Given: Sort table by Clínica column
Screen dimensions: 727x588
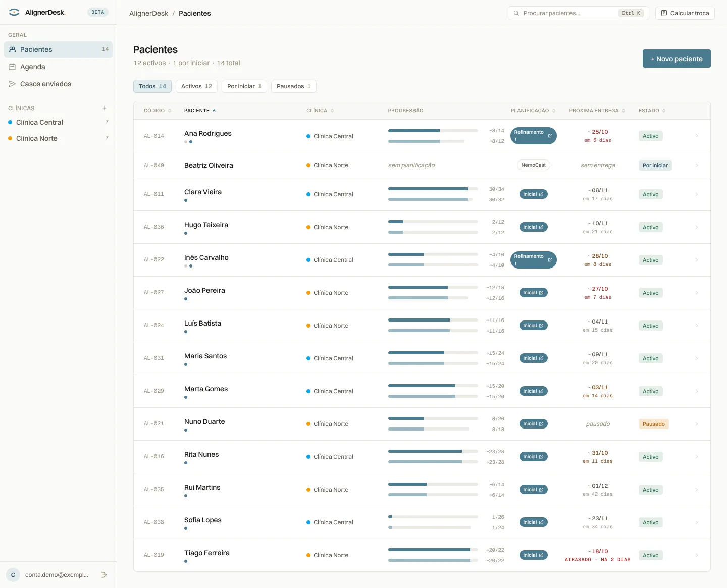Looking at the screenshot, I should (x=320, y=111).
